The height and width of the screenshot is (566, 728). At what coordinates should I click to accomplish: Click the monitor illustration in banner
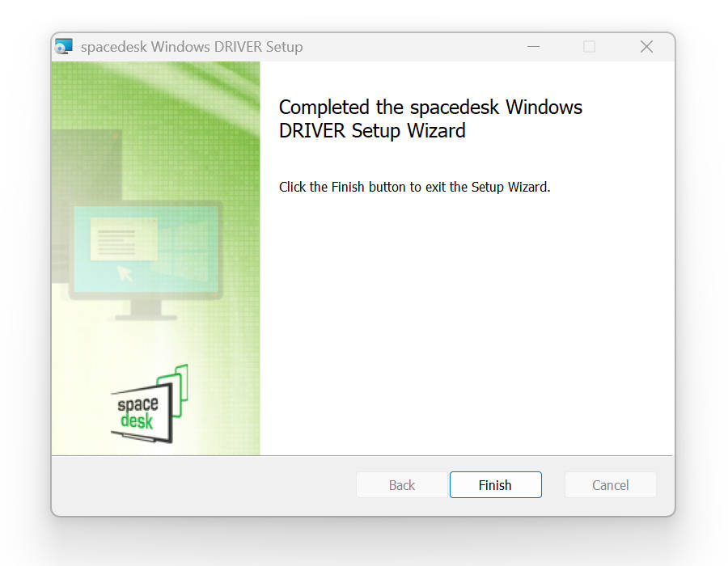tap(146, 260)
